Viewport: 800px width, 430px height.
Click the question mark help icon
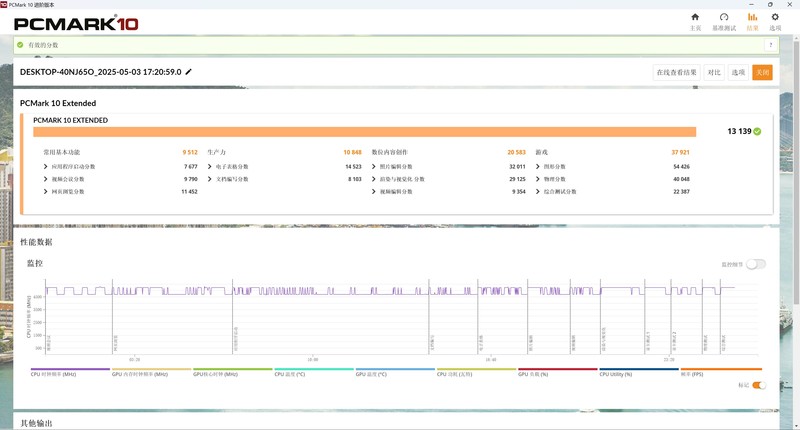point(771,45)
